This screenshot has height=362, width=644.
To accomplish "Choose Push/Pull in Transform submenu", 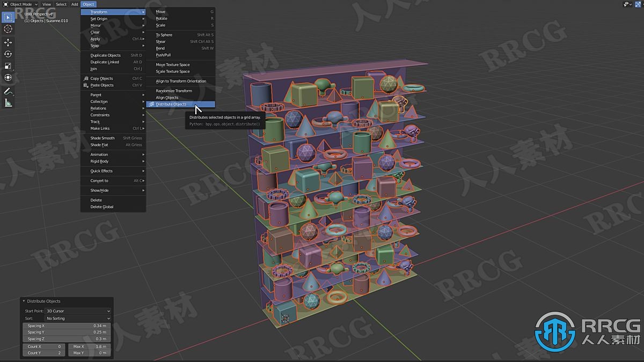I will click(181, 55).
